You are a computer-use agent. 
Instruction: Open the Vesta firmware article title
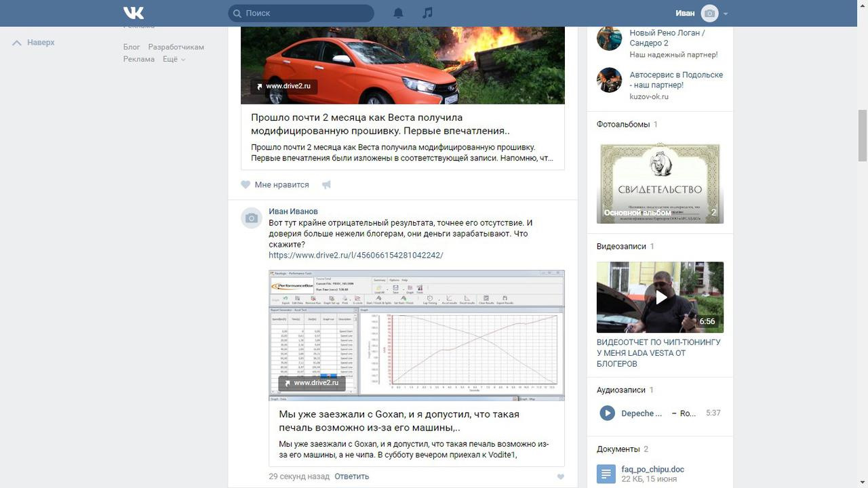coord(380,124)
